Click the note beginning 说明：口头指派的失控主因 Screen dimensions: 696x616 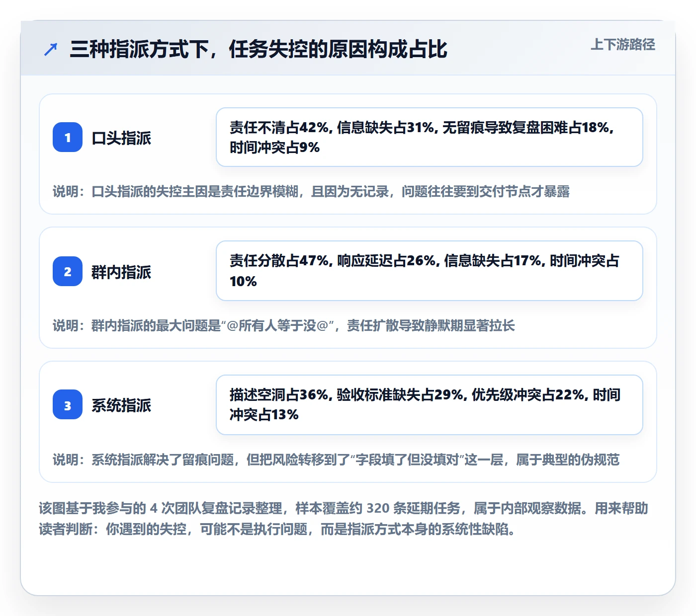pos(311,192)
